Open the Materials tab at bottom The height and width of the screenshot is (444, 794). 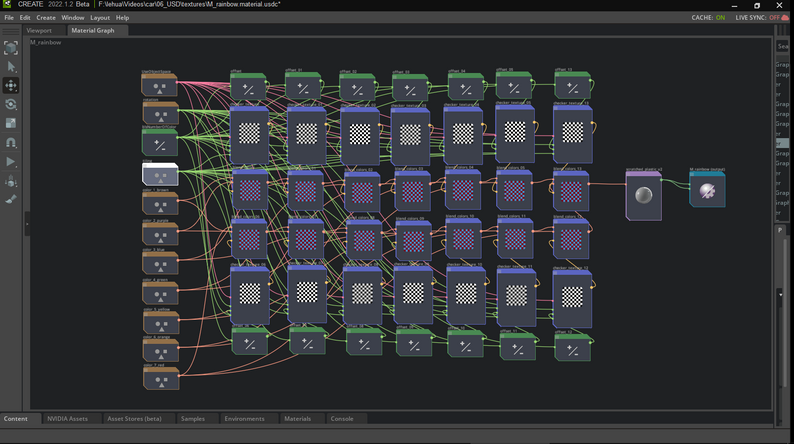pyautogui.click(x=297, y=418)
